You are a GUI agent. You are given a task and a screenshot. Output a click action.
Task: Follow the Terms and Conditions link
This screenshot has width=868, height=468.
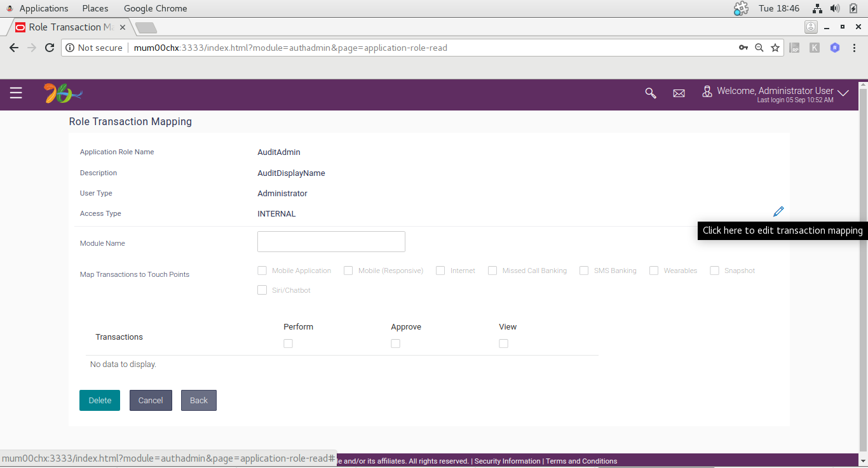coord(581,461)
